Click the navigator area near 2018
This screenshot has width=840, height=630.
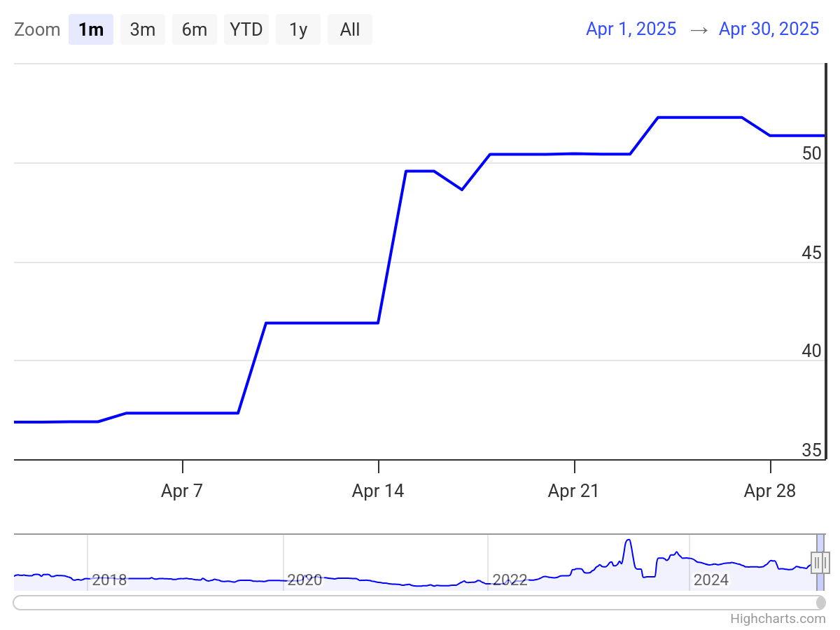(x=110, y=580)
